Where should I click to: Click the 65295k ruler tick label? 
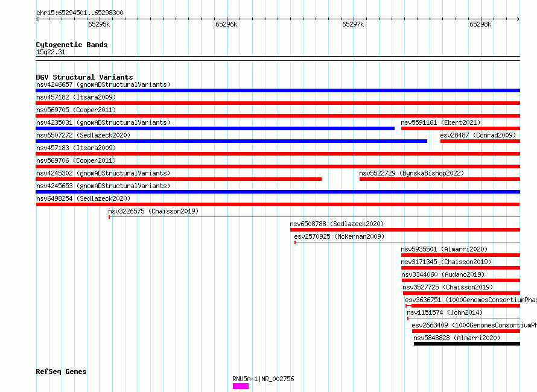[99, 24]
